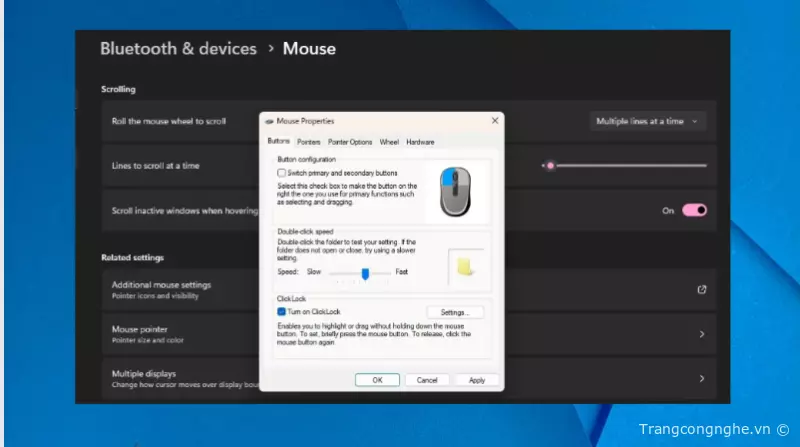Close the Mouse Properties dialog

coord(494,120)
